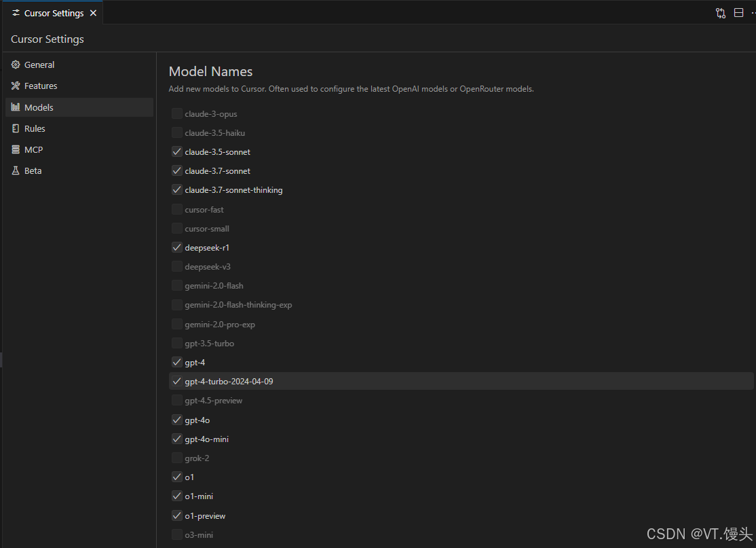Click the 'grok-2' label text
This screenshot has height=548, width=756.
tap(197, 458)
